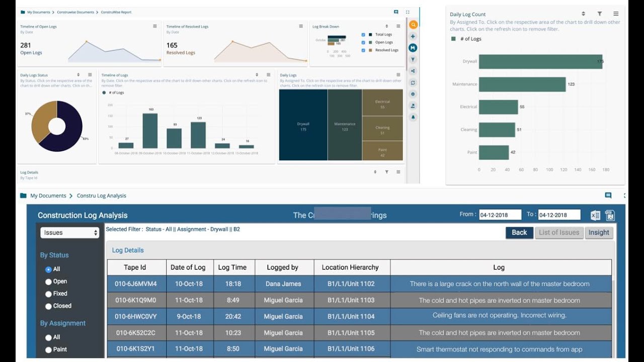Open the settings gear icon in sidebar

[x=413, y=94]
